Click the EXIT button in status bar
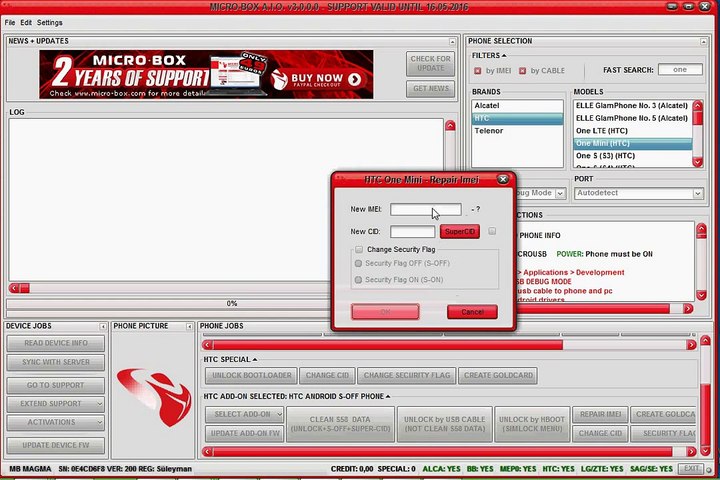The height and width of the screenshot is (480, 720). (691, 469)
